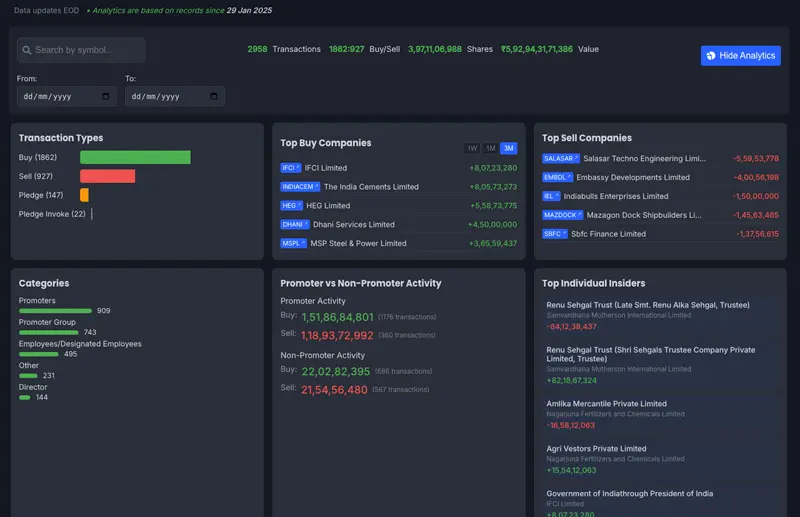This screenshot has height=517, width=800.
Task: Click the red Sell (927) bar
Action: click(108, 176)
